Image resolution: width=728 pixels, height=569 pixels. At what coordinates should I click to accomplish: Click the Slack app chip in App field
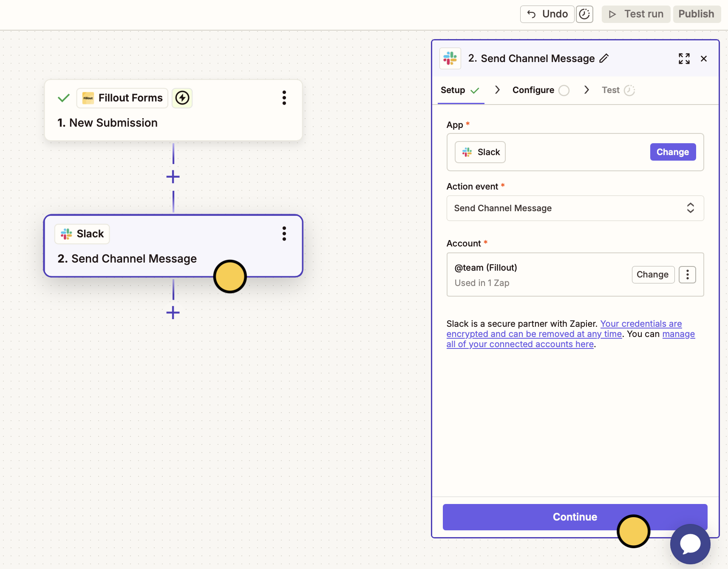(480, 152)
